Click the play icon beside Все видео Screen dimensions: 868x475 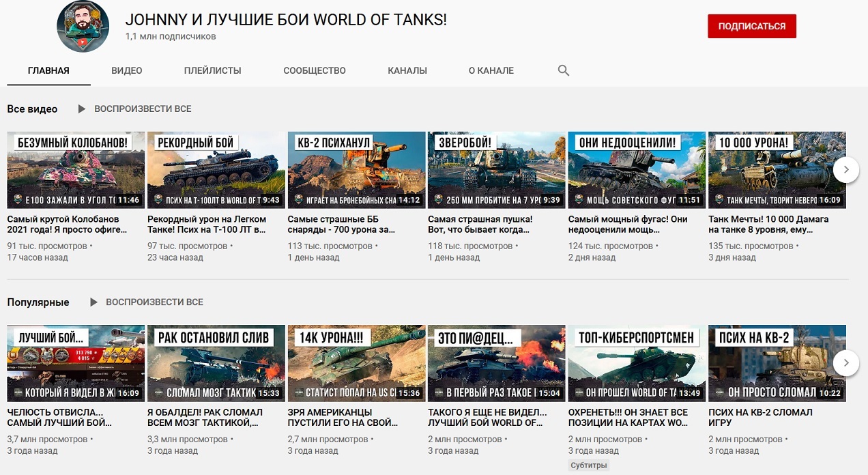point(81,109)
